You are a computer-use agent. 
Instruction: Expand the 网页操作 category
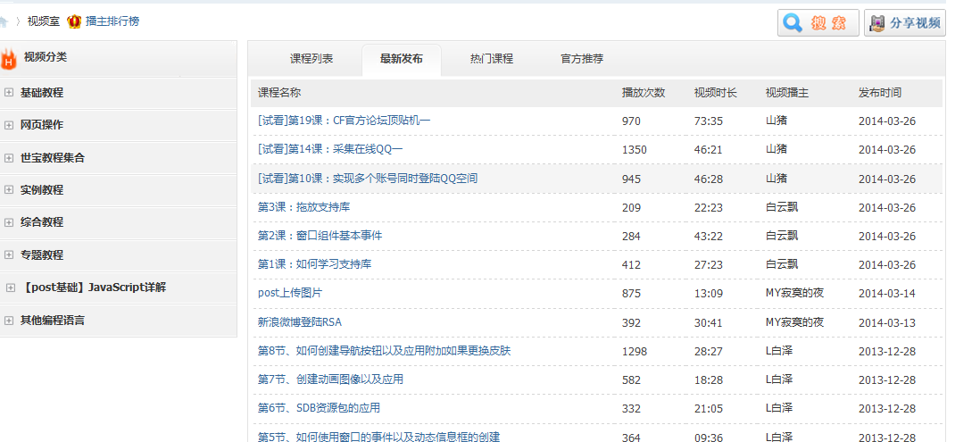[9, 125]
